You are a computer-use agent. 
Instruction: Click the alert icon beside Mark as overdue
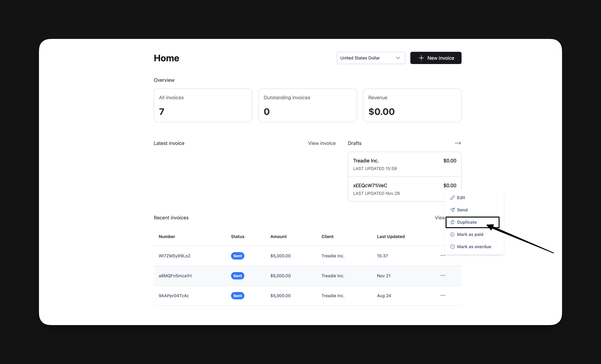coord(453,246)
